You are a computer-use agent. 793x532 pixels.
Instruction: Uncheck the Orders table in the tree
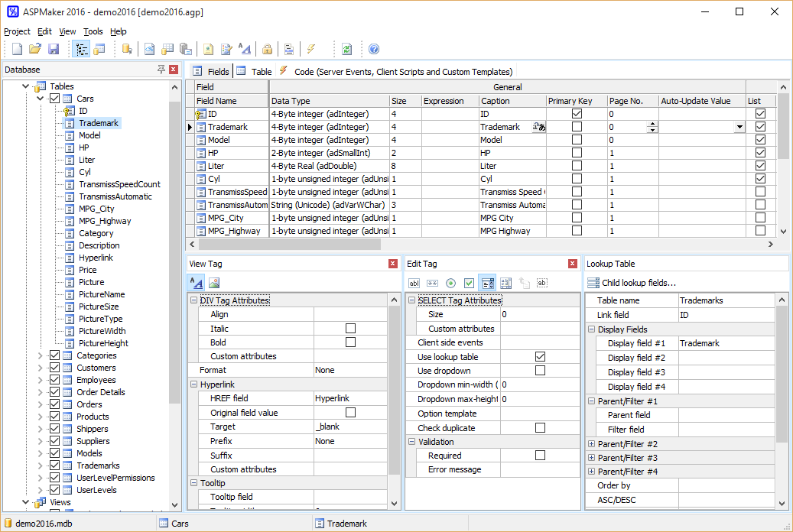(x=55, y=404)
